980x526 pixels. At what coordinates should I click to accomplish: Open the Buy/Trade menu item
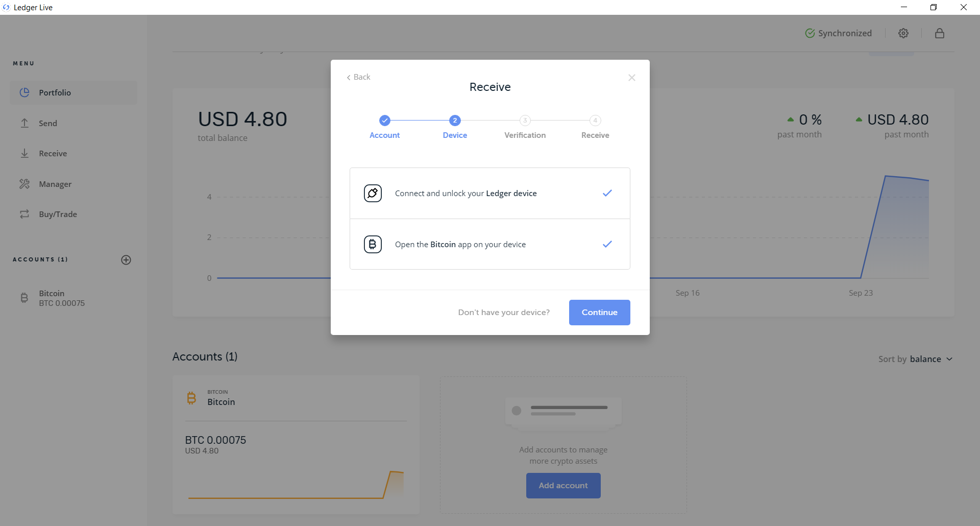pyautogui.click(x=73, y=214)
